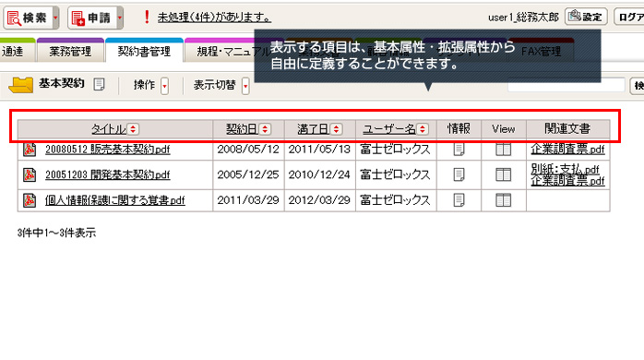
Task: Open related document 別紙:支払.pdf
Action: click(x=565, y=169)
